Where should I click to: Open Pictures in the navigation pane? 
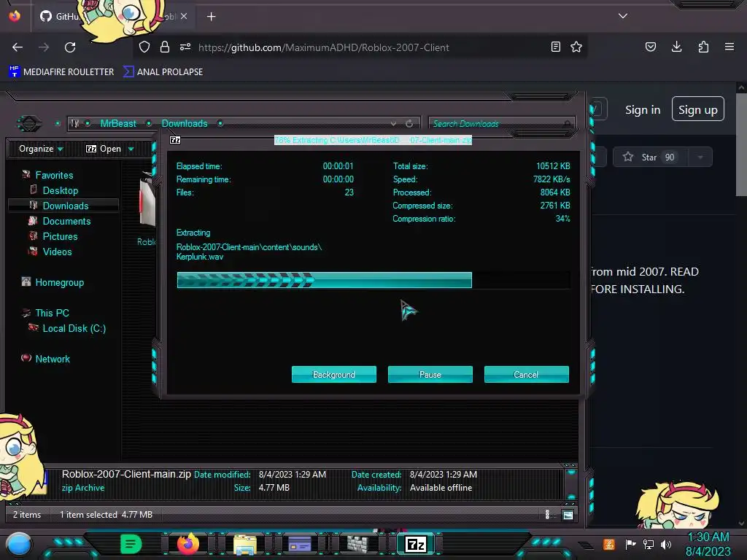pyautogui.click(x=60, y=236)
